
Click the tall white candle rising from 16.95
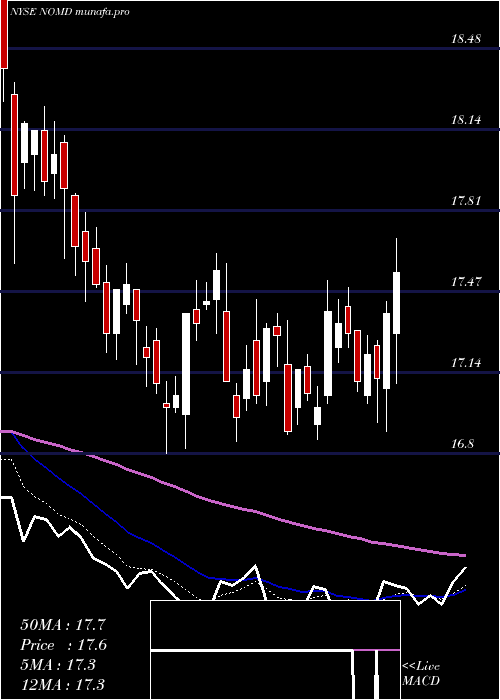[186, 364]
